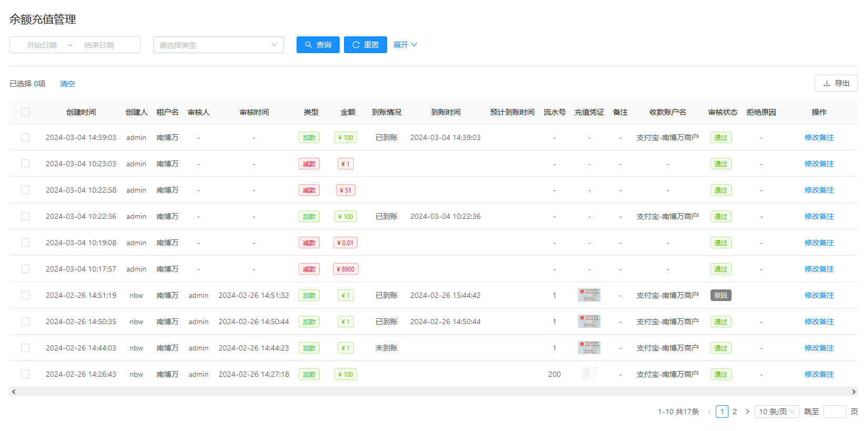This screenshot has width=868, height=431.
Task: Click the ¥ 8900 amount tag
Action: pyautogui.click(x=346, y=269)
